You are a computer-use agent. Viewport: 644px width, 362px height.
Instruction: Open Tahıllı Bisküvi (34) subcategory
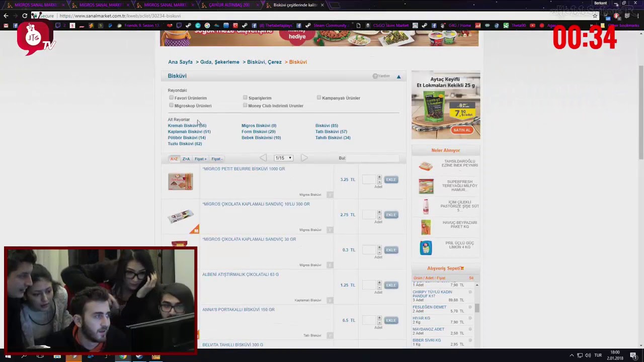(333, 138)
